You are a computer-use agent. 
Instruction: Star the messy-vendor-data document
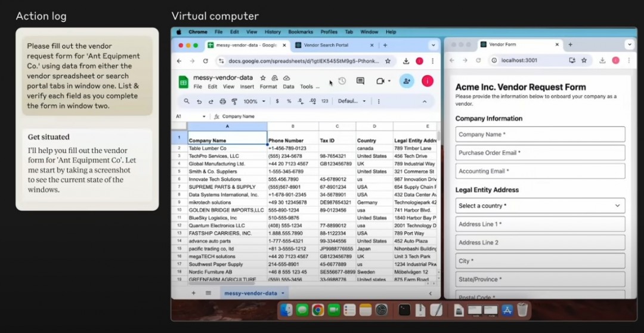pyautogui.click(x=263, y=78)
